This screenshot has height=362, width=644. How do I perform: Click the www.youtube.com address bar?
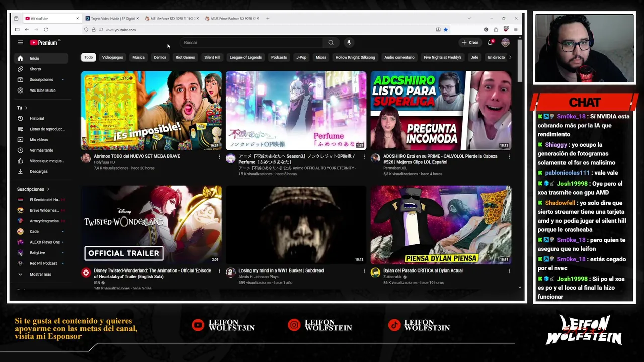262,30
